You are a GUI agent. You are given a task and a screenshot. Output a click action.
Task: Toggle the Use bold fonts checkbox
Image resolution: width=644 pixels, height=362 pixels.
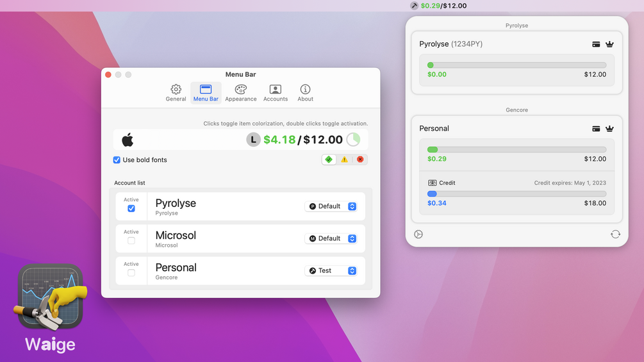point(117,160)
